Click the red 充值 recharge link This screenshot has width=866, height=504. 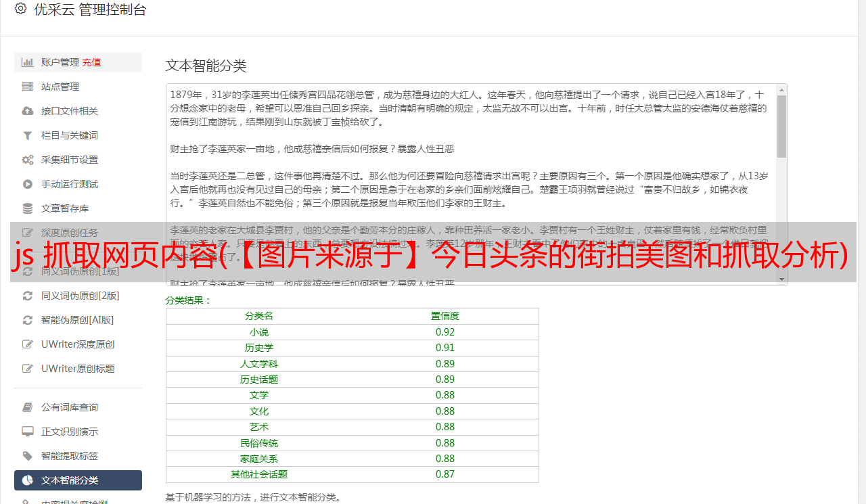91,62
